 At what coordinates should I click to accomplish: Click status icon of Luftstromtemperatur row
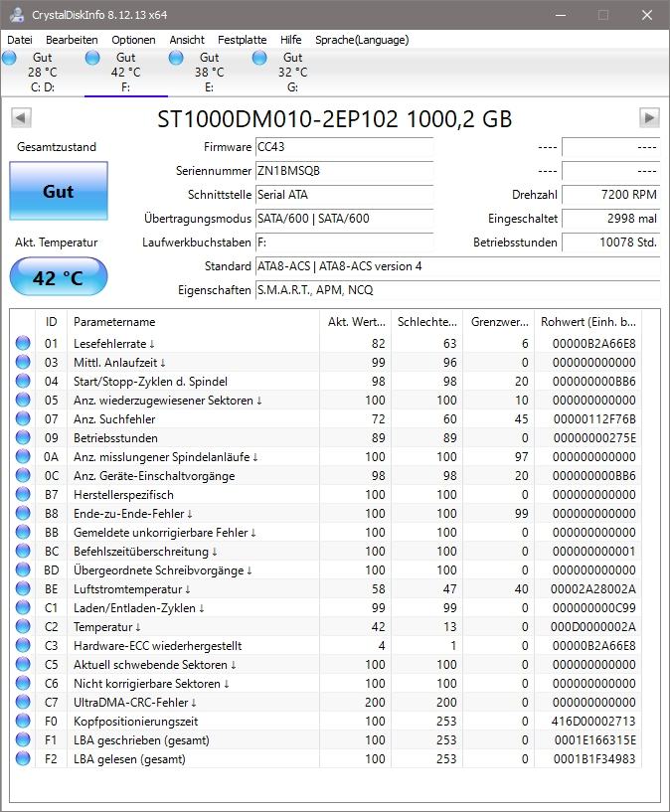tap(23, 588)
